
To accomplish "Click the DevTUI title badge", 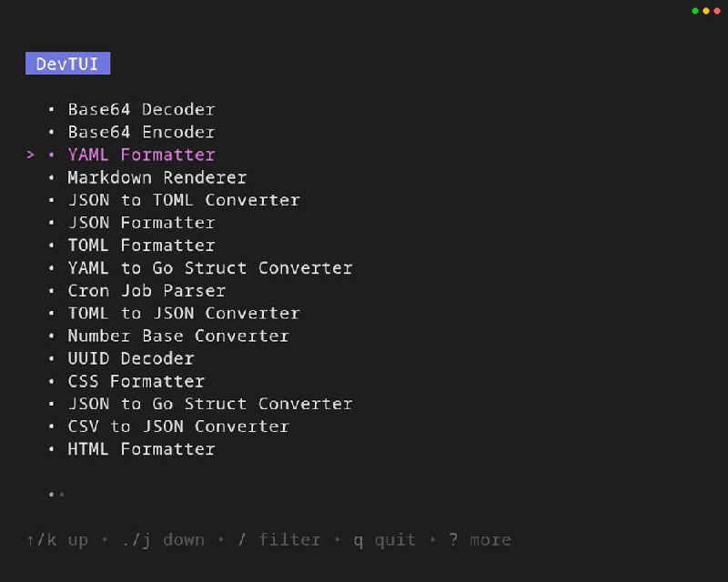I will point(67,64).
